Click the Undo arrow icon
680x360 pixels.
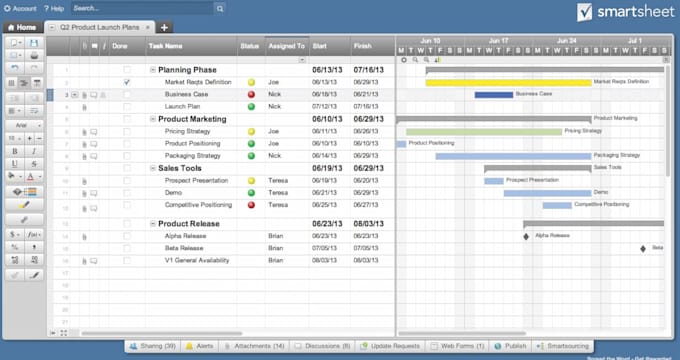pyautogui.click(x=15, y=69)
